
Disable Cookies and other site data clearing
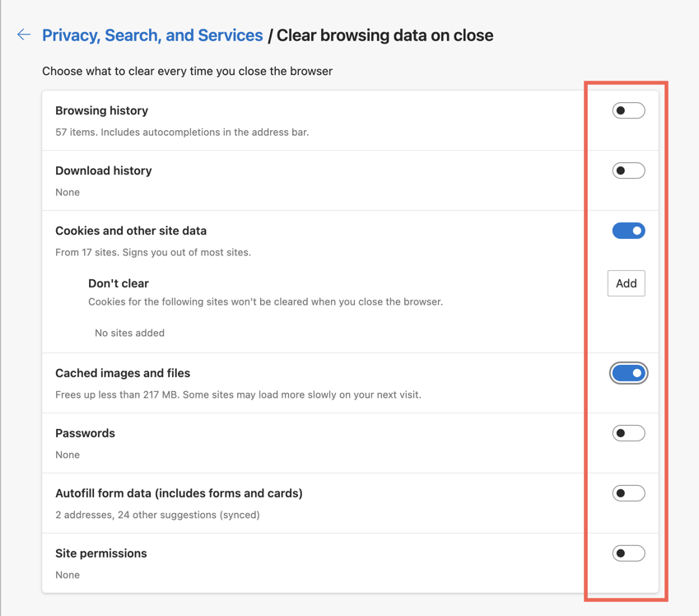[628, 231]
